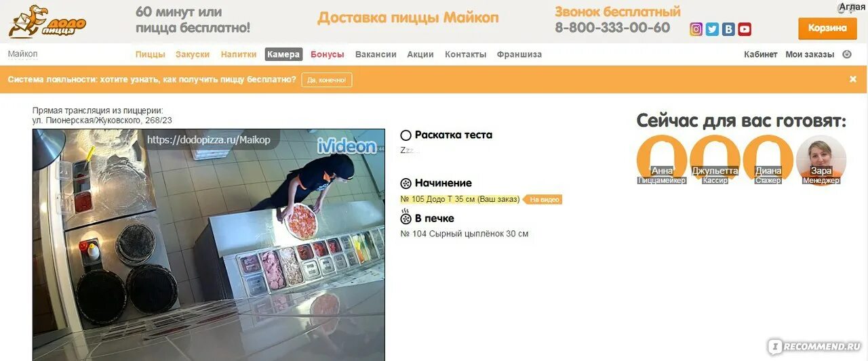Image resolution: width=868 pixels, height=361 pixels.
Task: Select the Майкоп city selector
Action: click(23, 54)
